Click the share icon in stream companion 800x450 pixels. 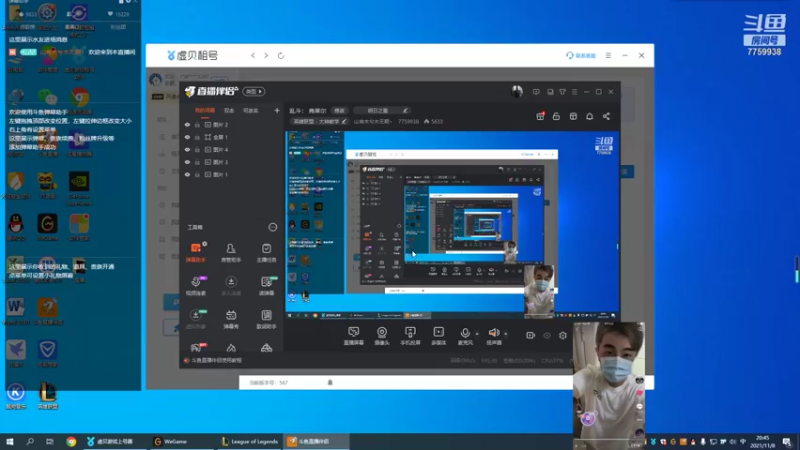coord(606,116)
